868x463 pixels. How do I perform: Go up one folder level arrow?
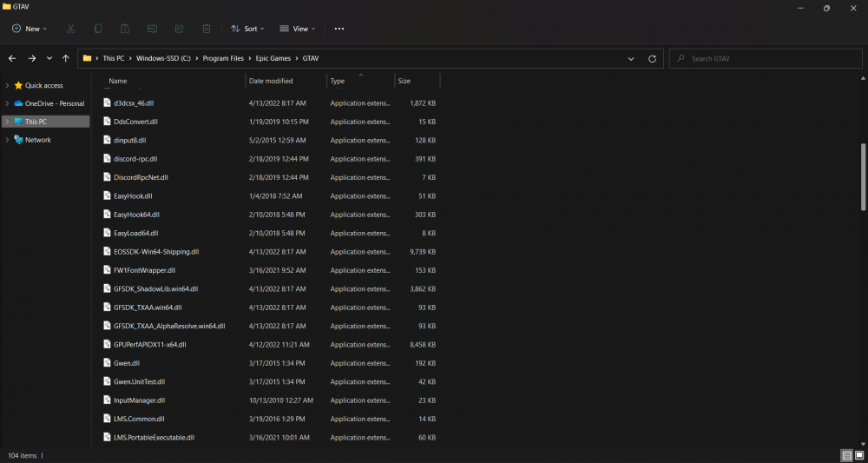tap(66, 58)
